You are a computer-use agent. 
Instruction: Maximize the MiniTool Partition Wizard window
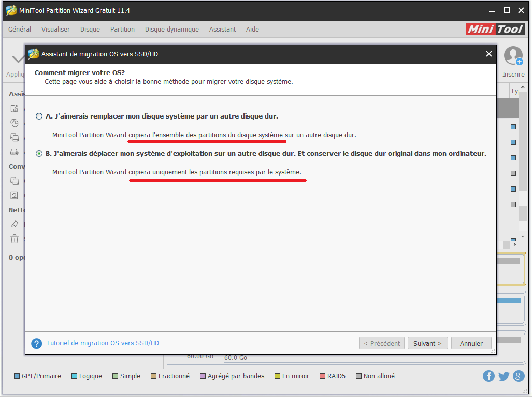tap(507, 10)
